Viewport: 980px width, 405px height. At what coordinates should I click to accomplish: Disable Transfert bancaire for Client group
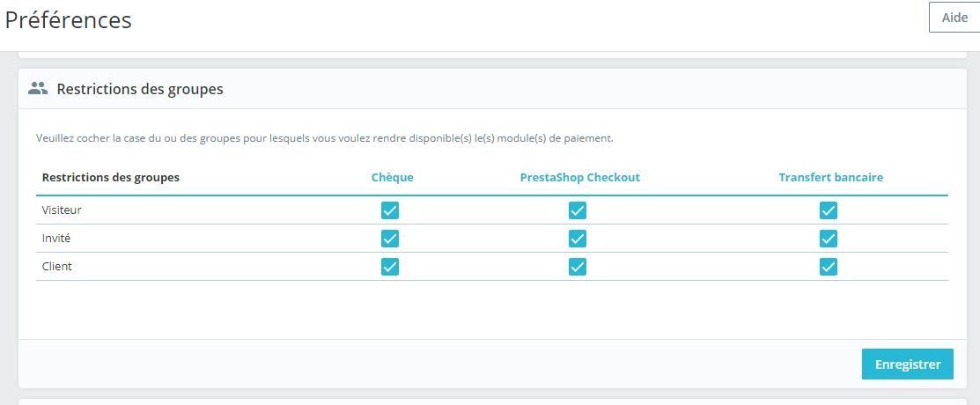[829, 267]
